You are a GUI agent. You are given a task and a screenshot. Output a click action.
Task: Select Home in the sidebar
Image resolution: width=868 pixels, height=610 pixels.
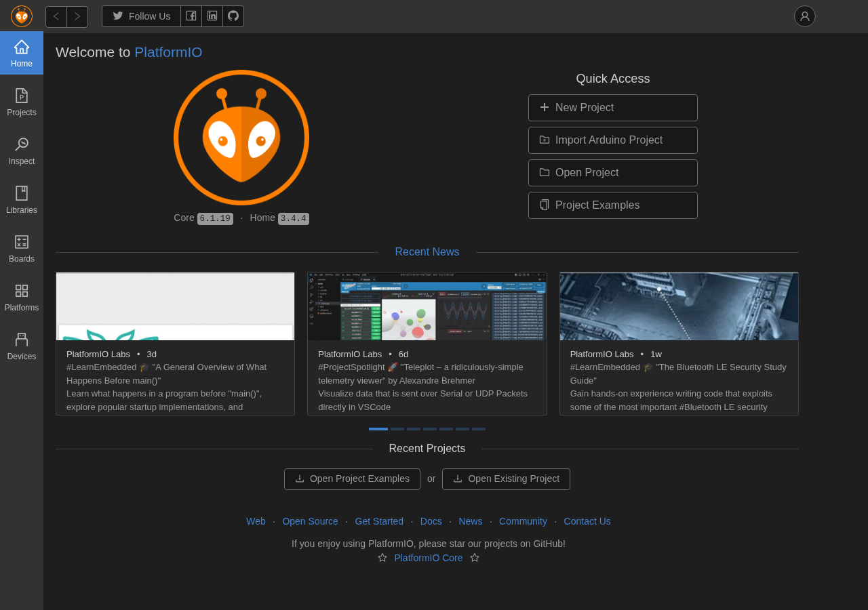pos(22,53)
